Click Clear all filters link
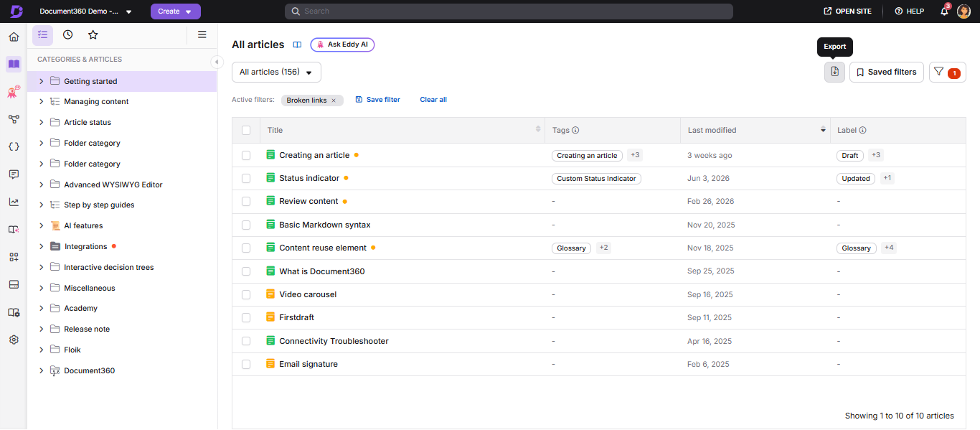 [433, 100]
